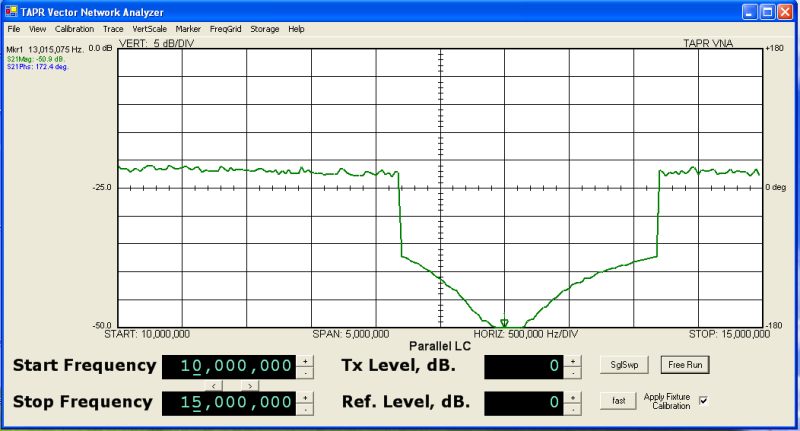Decrease Ref. Level with minus stepper
The width and height of the screenshot is (800, 431).
[x=572, y=409]
